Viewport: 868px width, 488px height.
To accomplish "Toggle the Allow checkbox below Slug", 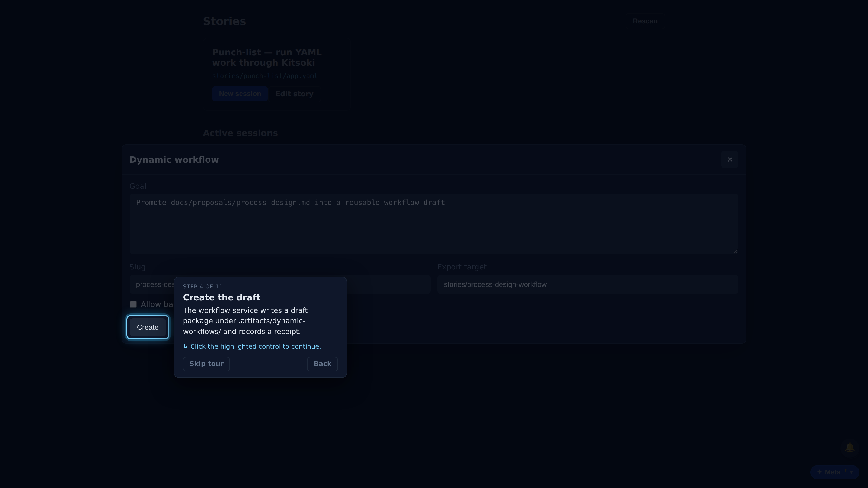I will pos(133,304).
